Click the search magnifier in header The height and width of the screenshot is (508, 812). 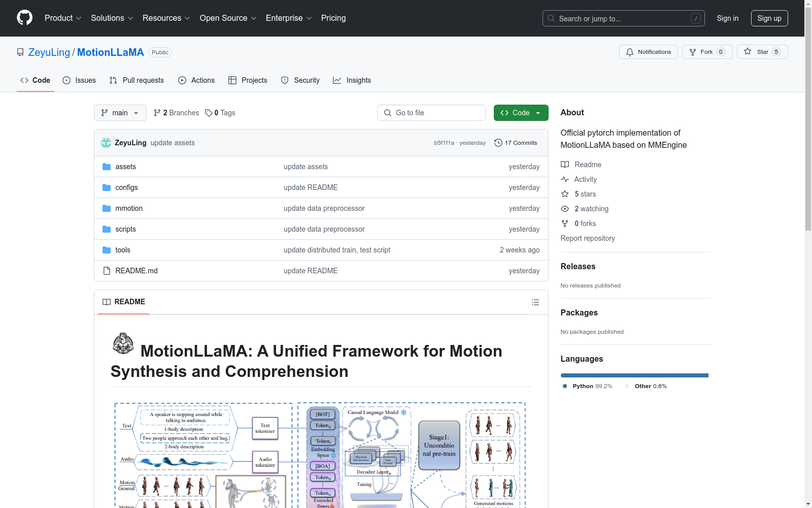[x=551, y=18]
